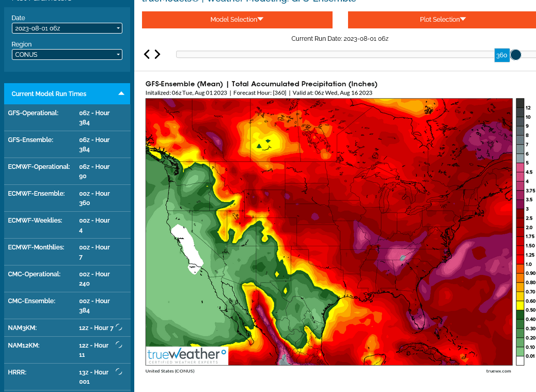Click the loading spinner beside NAM12KM
The image size is (536, 392).
pyautogui.click(x=119, y=345)
